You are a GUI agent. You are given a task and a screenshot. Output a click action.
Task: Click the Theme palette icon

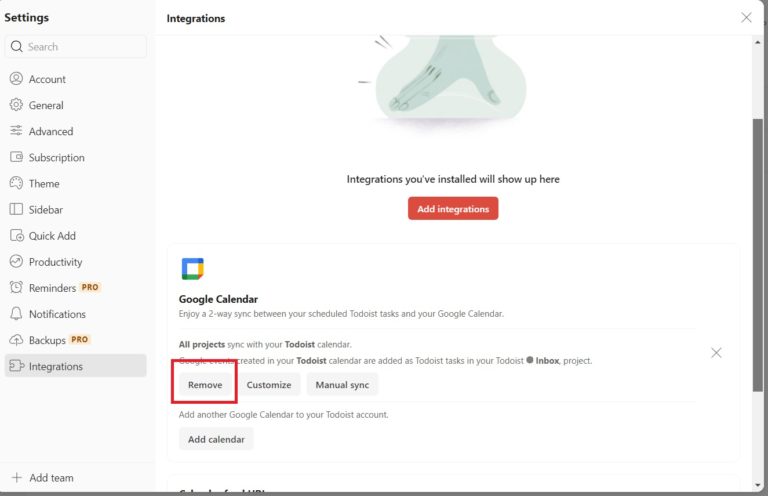coord(16,183)
